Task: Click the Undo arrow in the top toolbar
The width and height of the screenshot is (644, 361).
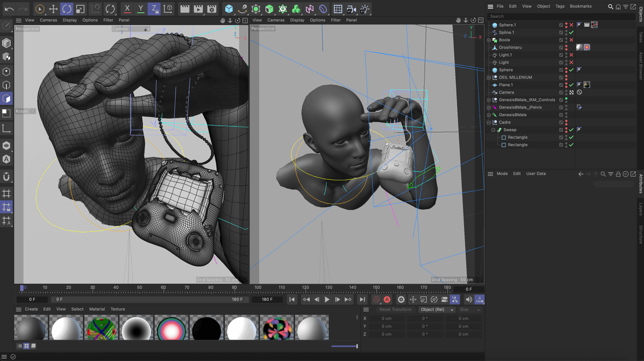Action: pyautogui.click(x=9, y=9)
